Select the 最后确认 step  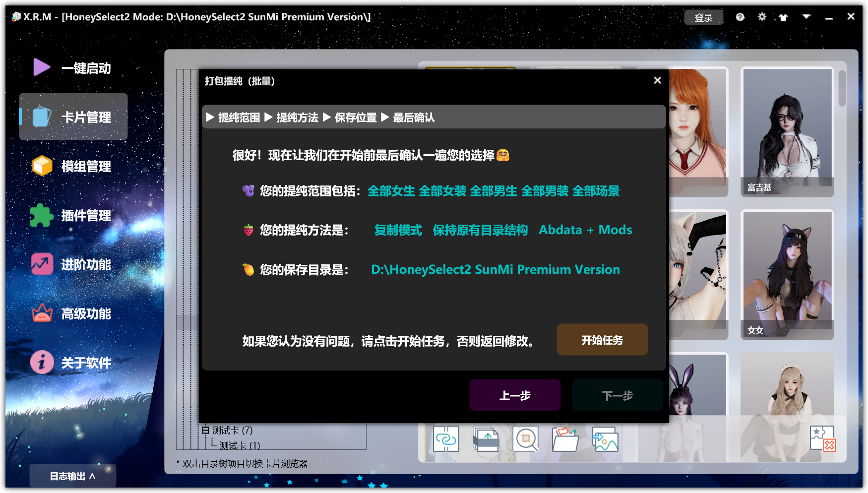(x=414, y=118)
